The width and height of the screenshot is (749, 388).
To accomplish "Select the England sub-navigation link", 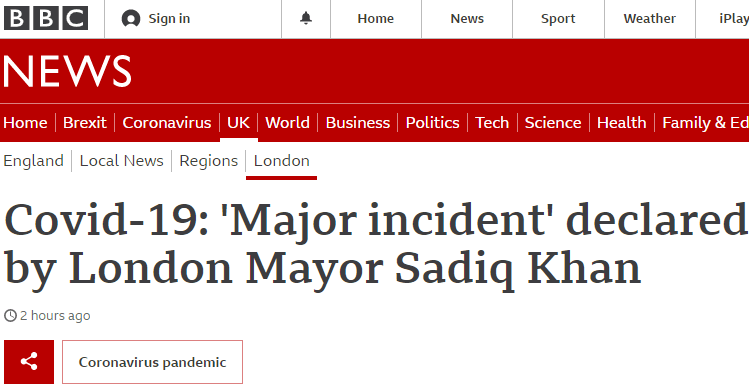I will (x=33, y=161).
